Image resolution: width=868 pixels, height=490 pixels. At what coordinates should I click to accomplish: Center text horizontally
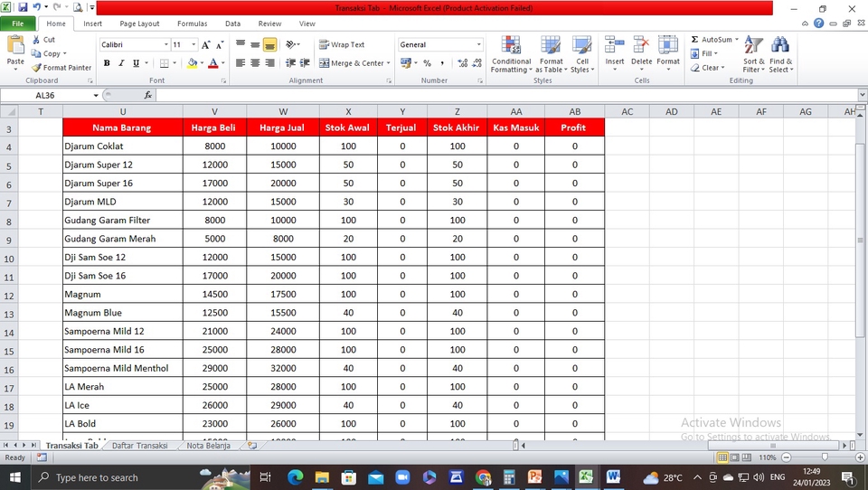pyautogui.click(x=255, y=63)
